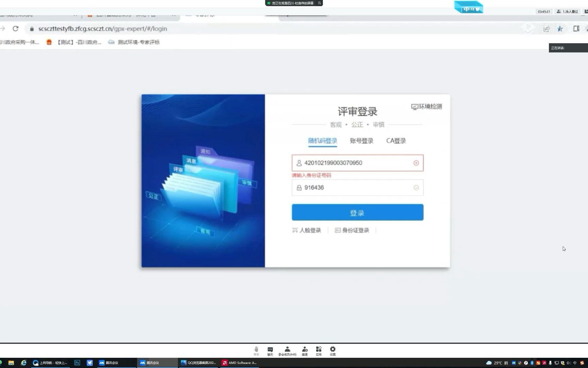Choose 身份证登录 ID card login
The width and height of the screenshot is (588, 368).
click(352, 230)
